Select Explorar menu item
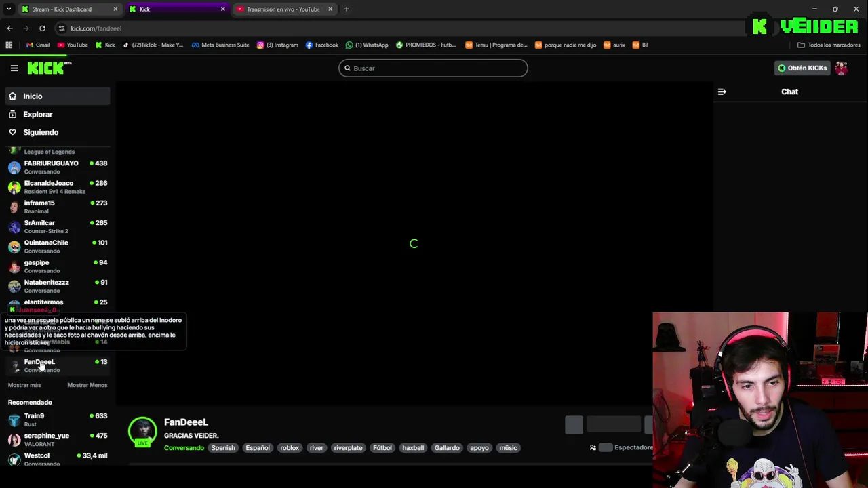868x488 pixels. [58, 115]
